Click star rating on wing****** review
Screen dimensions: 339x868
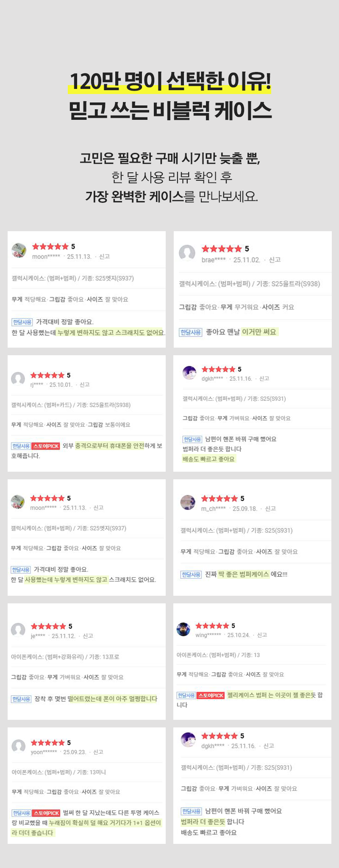(212, 625)
